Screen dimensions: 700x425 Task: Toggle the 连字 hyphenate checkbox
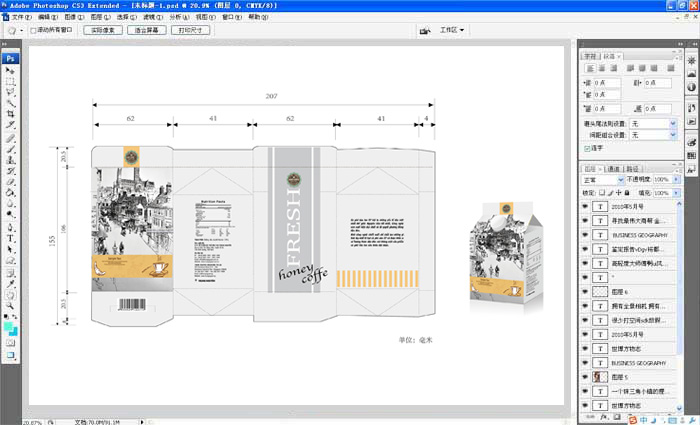pyautogui.click(x=587, y=147)
